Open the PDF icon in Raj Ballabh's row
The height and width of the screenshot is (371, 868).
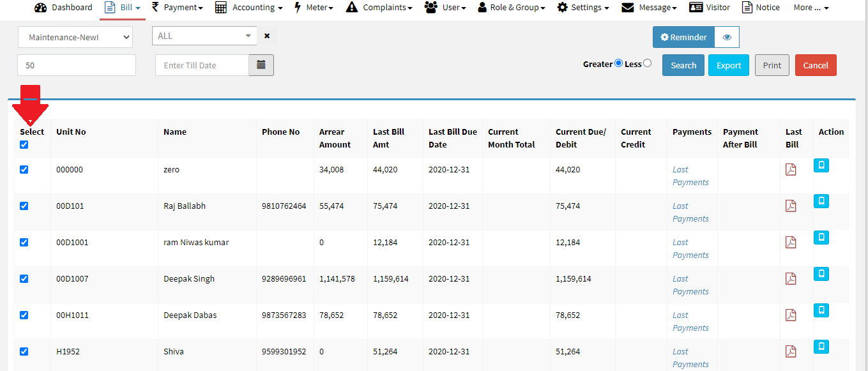pyautogui.click(x=791, y=206)
